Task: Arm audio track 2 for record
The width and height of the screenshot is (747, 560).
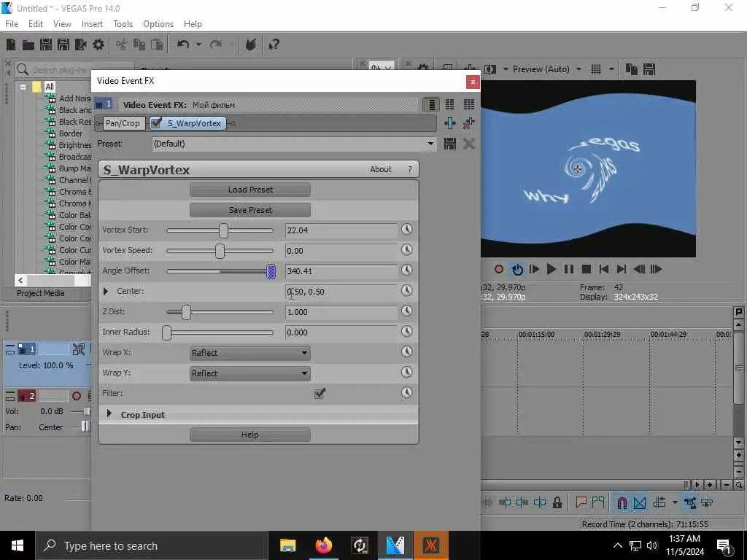Action: (76, 396)
